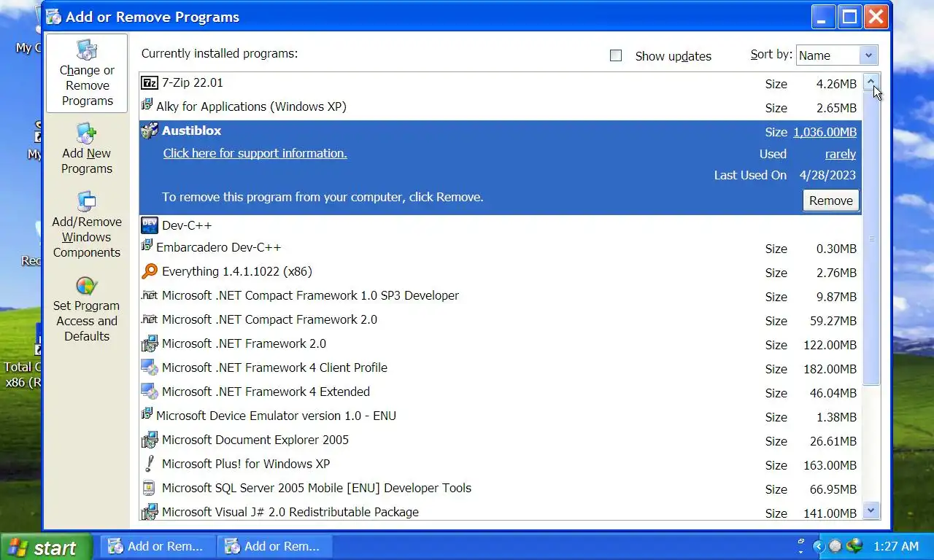Switch to first Add or Rem... taskbar button
Image resolution: width=934 pixels, height=560 pixels.
click(x=158, y=546)
